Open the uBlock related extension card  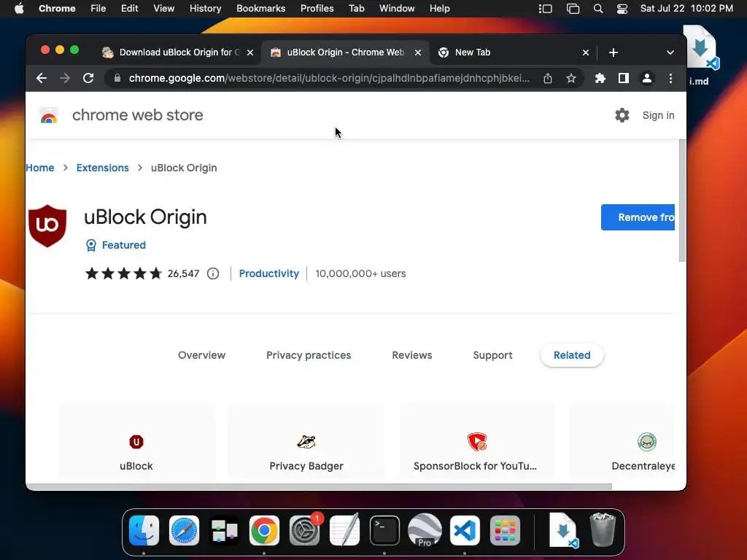coord(136,441)
